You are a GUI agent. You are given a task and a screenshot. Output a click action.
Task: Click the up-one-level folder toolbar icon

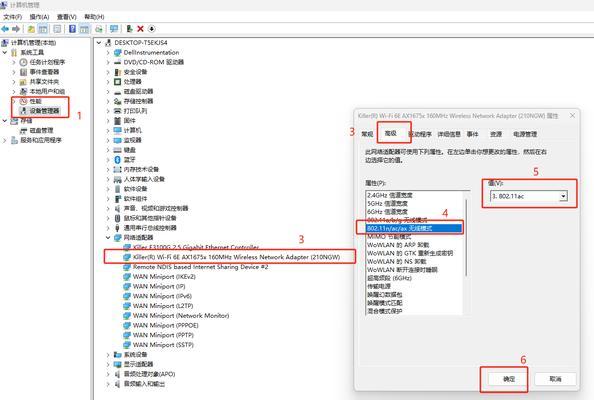31,29
